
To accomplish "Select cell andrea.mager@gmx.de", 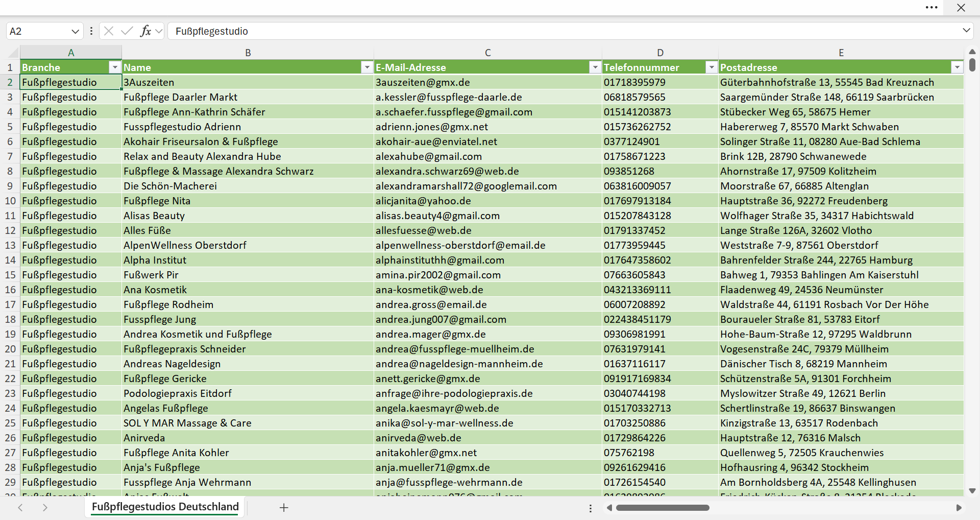I will [488, 334].
